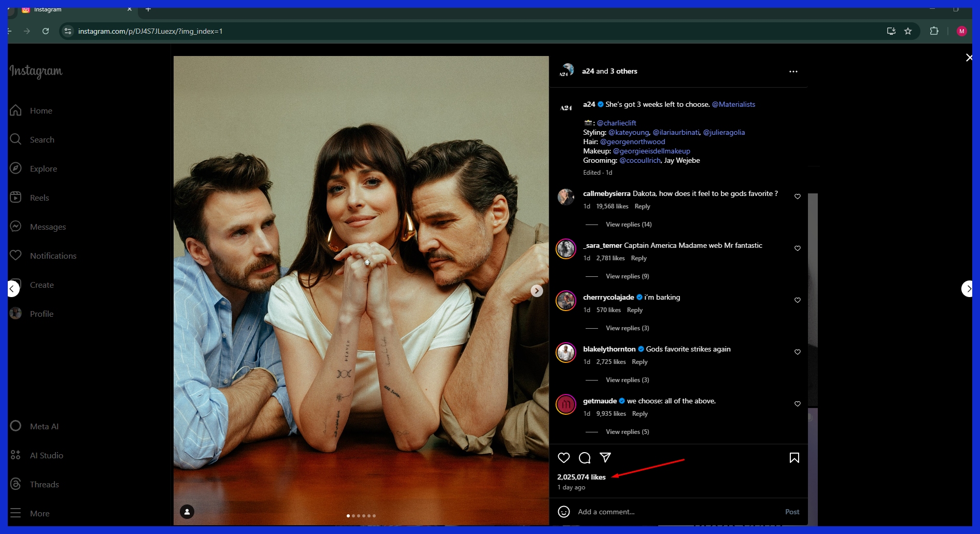Viewport: 980px width, 534px height.
Task: Open the install app icon in address bar
Action: 891,31
